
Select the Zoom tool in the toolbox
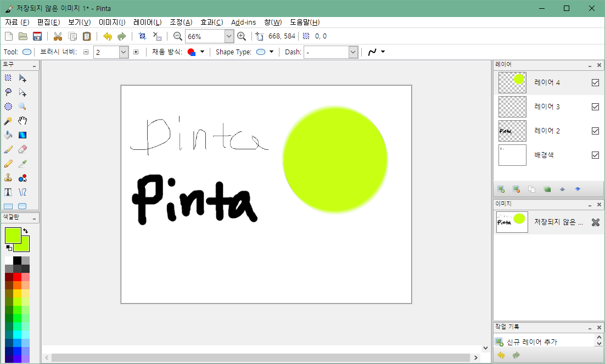[x=23, y=107]
